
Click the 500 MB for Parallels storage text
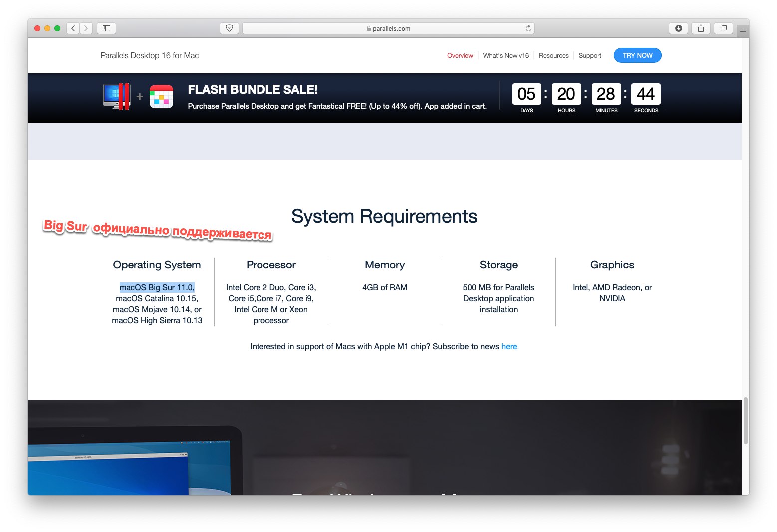pyautogui.click(x=499, y=298)
